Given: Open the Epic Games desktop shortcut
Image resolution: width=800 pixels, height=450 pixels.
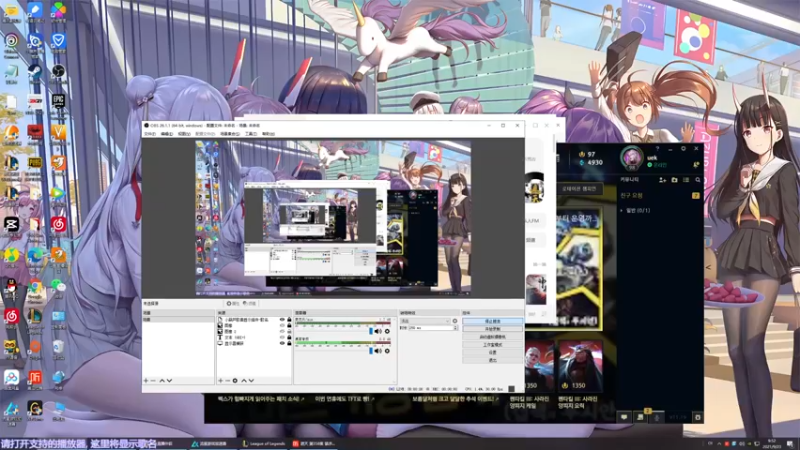Looking at the screenshot, I should [58, 102].
